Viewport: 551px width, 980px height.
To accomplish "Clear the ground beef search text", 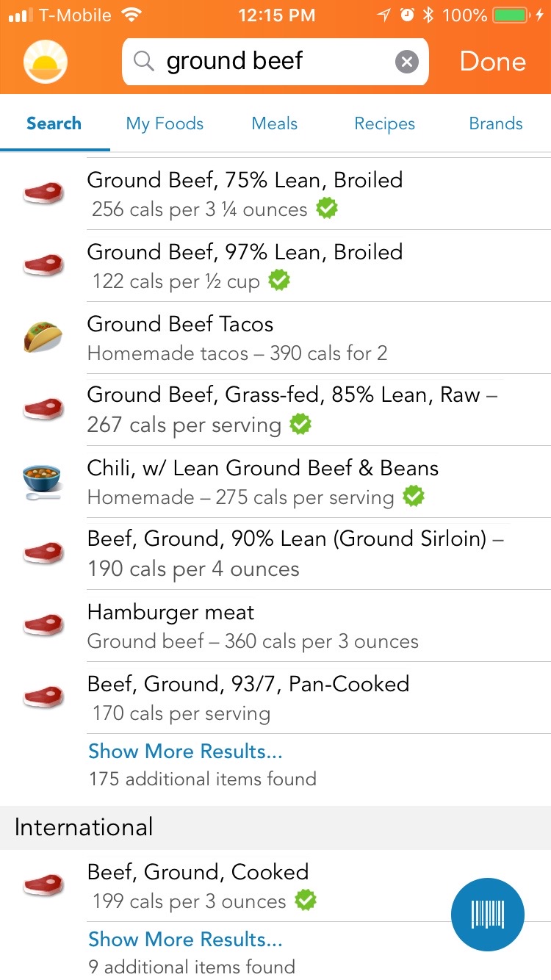I will [406, 62].
